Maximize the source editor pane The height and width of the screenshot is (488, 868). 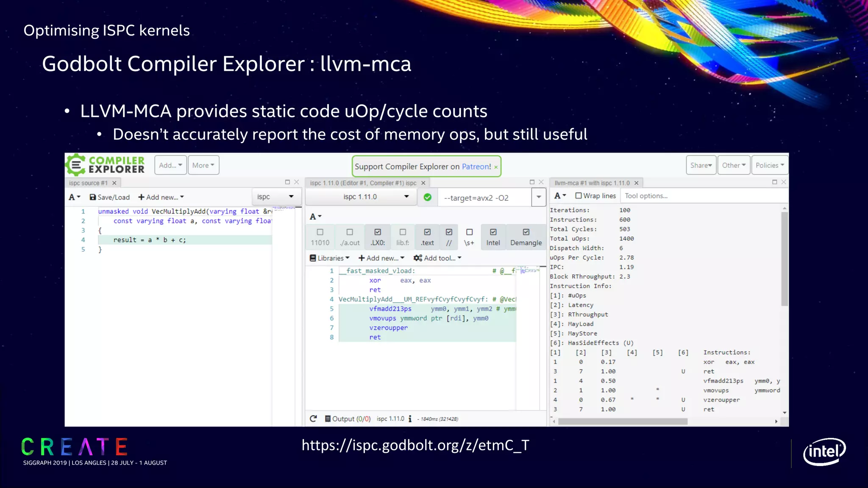point(287,182)
